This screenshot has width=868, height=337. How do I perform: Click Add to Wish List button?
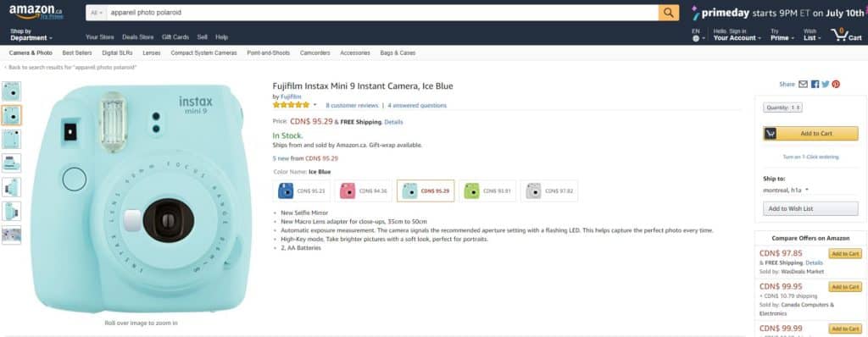coord(811,208)
